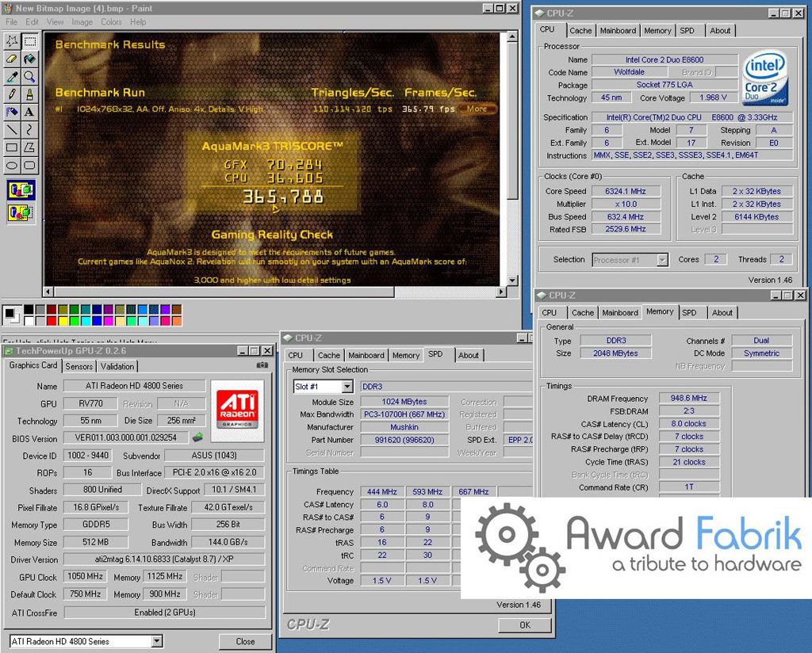Click the Paint vertical scrollbar down arrow

[511, 281]
